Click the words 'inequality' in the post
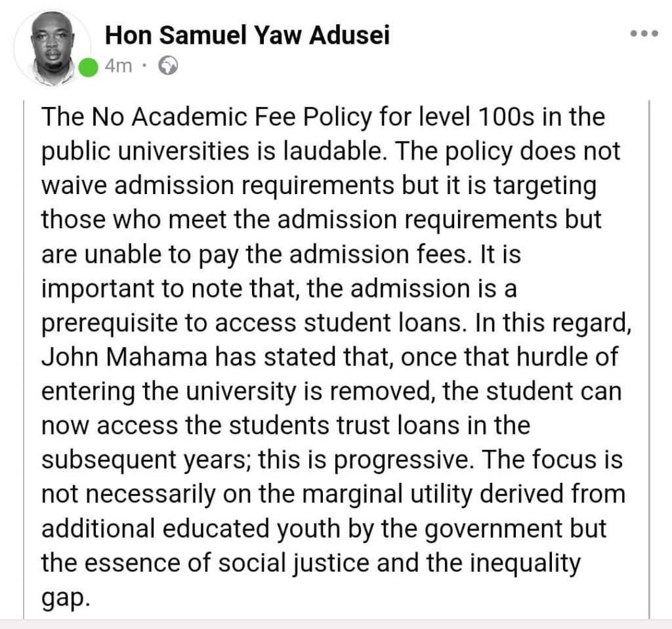 [x=526, y=563]
